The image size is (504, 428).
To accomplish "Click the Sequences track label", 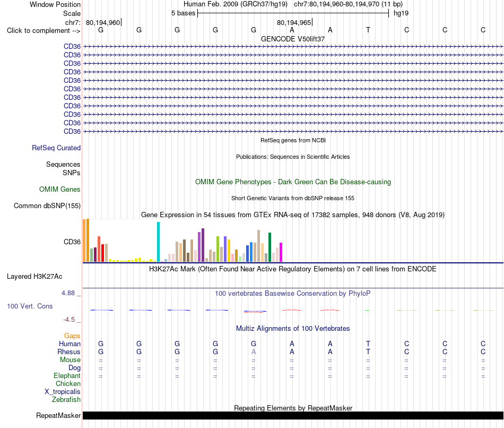I will (x=63, y=164).
